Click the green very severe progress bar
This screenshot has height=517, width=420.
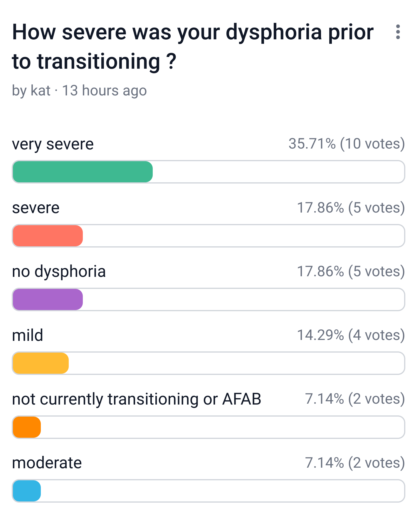coord(83,172)
